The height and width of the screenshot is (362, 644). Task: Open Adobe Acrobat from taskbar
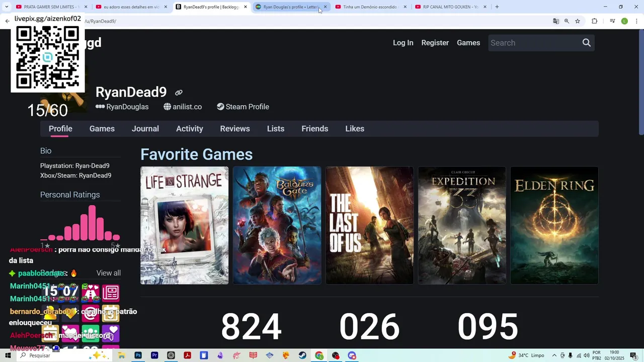(x=187, y=355)
